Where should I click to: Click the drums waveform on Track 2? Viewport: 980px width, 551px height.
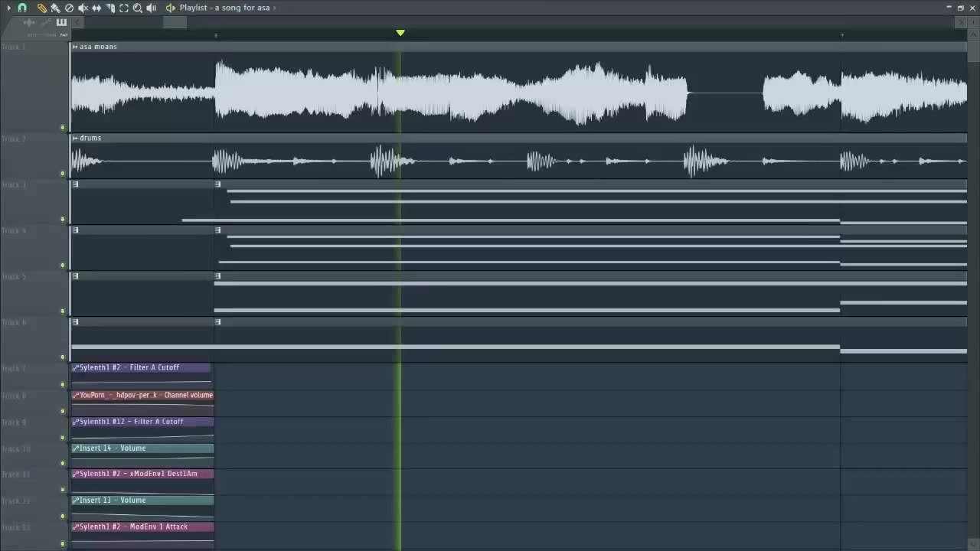pos(518,161)
